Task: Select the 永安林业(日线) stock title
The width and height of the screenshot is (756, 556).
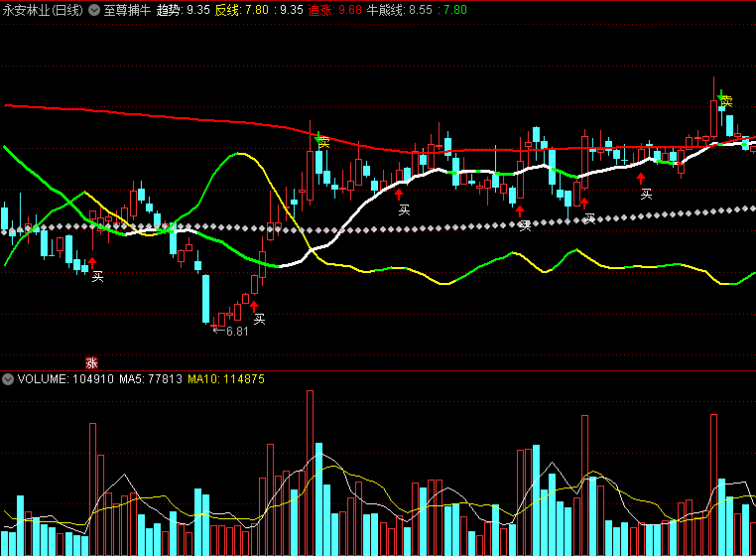Action: (x=43, y=10)
